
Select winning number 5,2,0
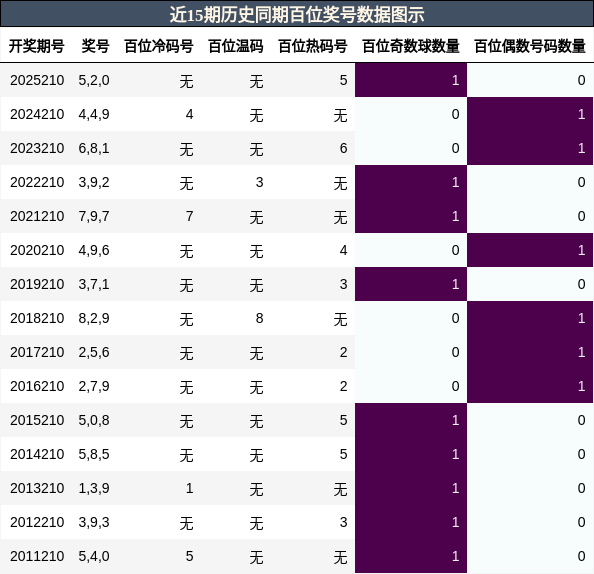[94, 80]
